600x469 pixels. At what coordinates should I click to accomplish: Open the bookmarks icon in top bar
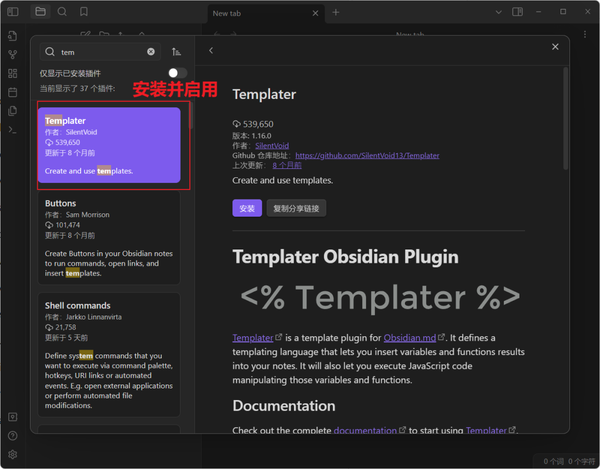pos(84,12)
